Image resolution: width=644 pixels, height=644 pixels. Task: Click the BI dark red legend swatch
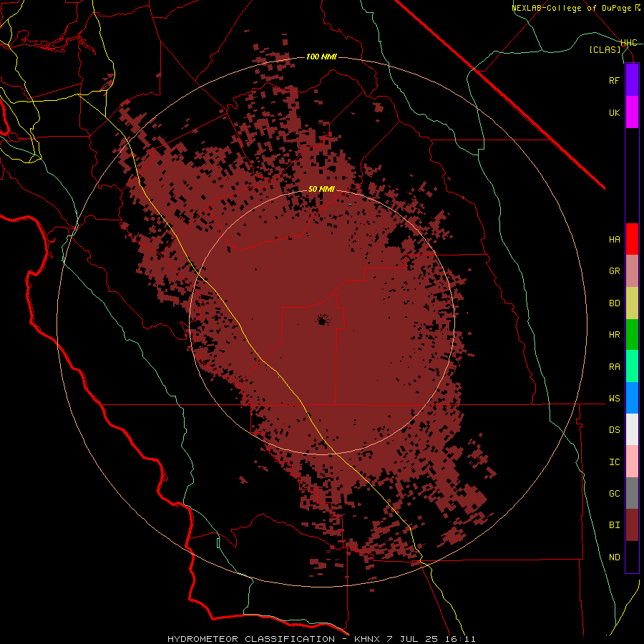pyautogui.click(x=632, y=525)
